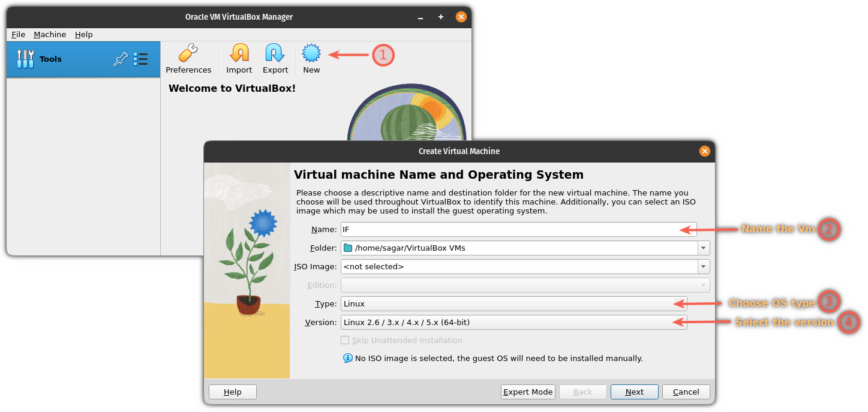Click the Next button
Screen dimensions: 868x412
(x=634, y=392)
